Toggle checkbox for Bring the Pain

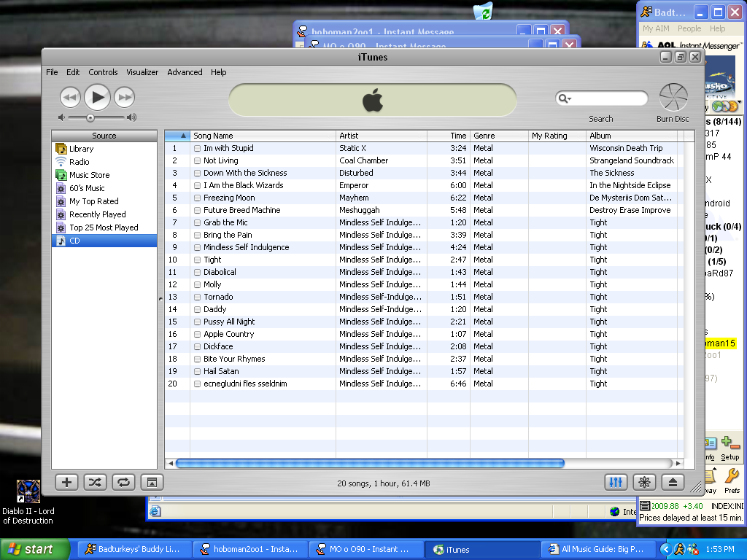[x=197, y=236]
